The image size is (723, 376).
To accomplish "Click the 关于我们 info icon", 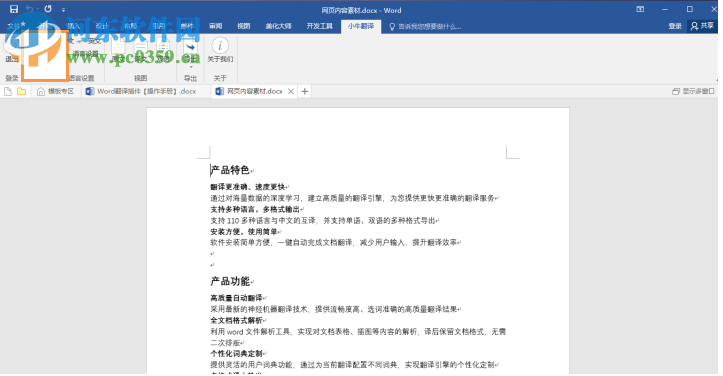I will coord(220,46).
